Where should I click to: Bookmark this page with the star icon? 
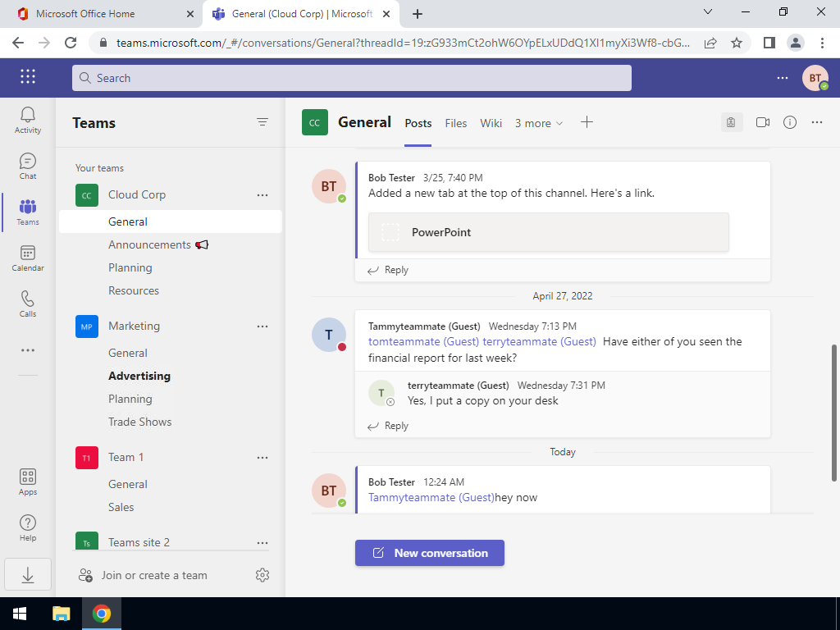click(737, 43)
